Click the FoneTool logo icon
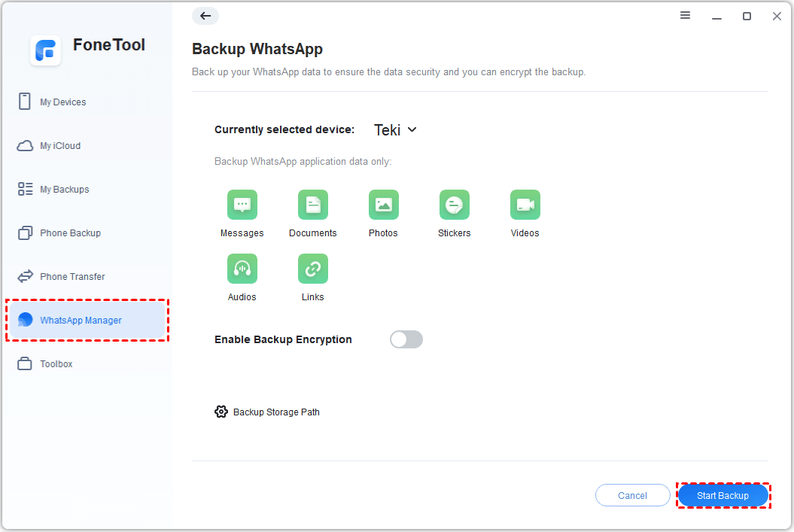The width and height of the screenshot is (794, 532). pyautogui.click(x=46, y=50)
